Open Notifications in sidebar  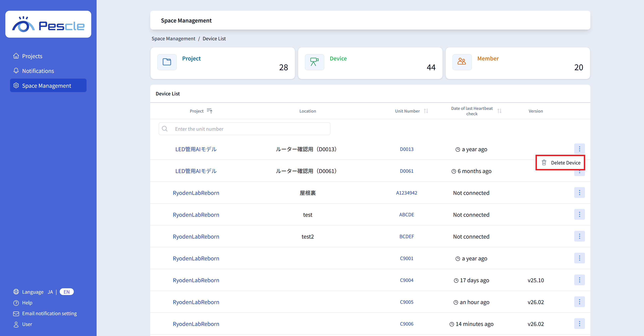tap(38, 71)
